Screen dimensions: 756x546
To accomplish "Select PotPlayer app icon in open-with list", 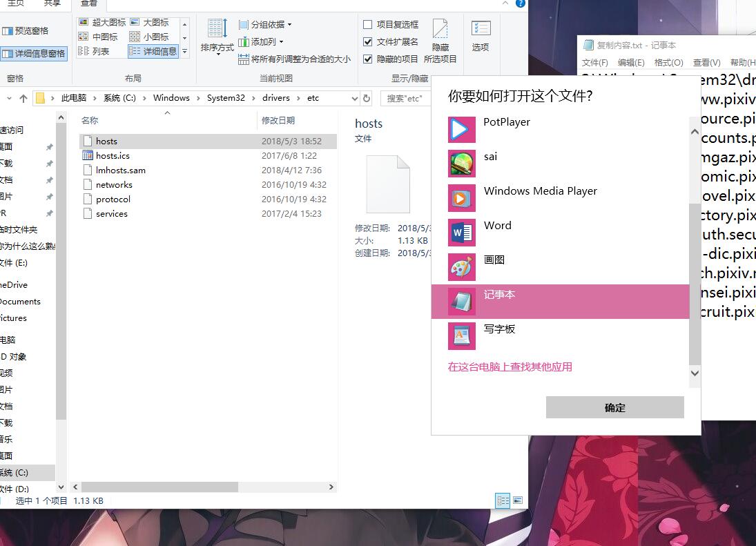I will coord(461,130).
